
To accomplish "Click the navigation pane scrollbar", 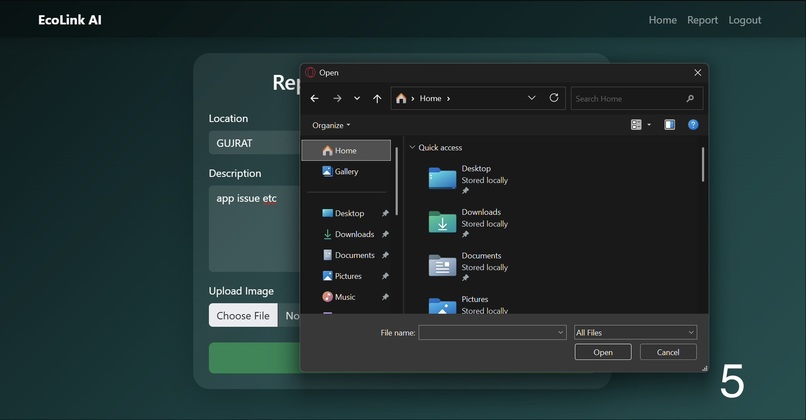I will click(x=396, y=181).
